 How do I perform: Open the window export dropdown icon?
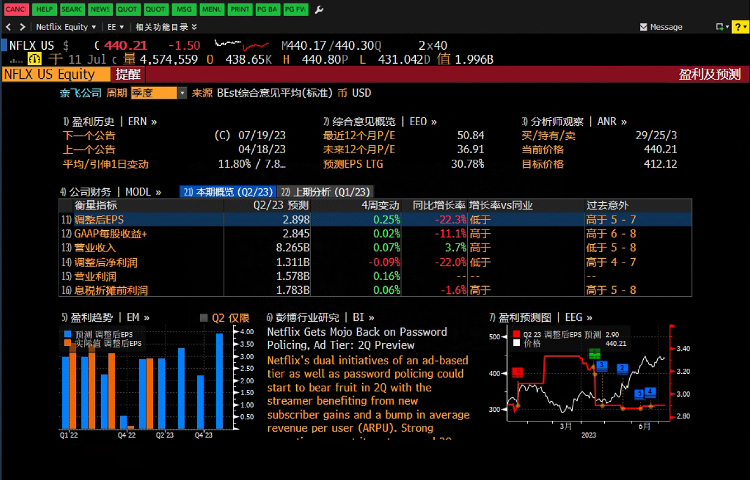[722, 27]
